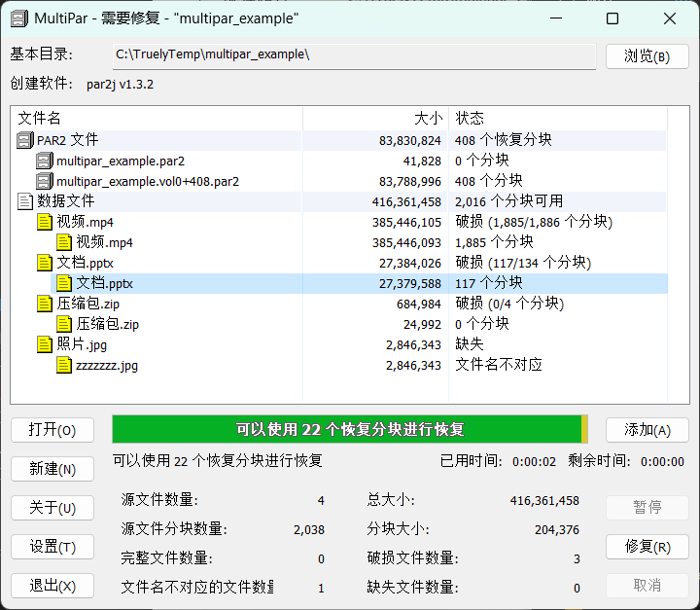The width and height of the screenshot is (700, 610).
Task: Start repair with the 修复(R) button
Action: 647,547
